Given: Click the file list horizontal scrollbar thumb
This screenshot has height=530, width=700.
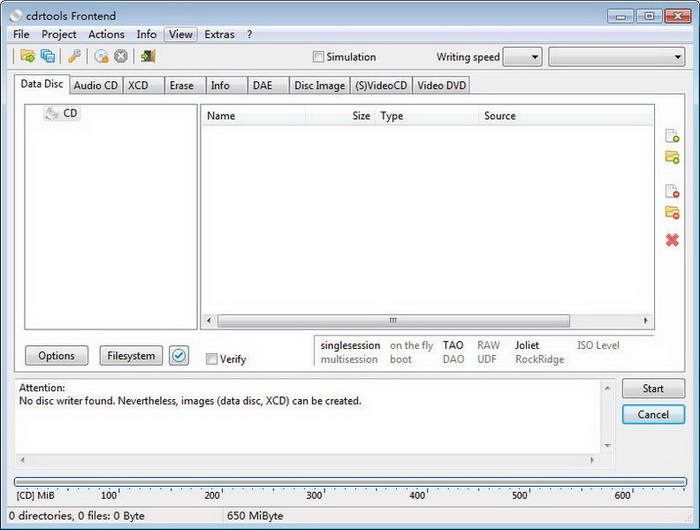Looking at the screenshot, I should (x=393, y=321).
